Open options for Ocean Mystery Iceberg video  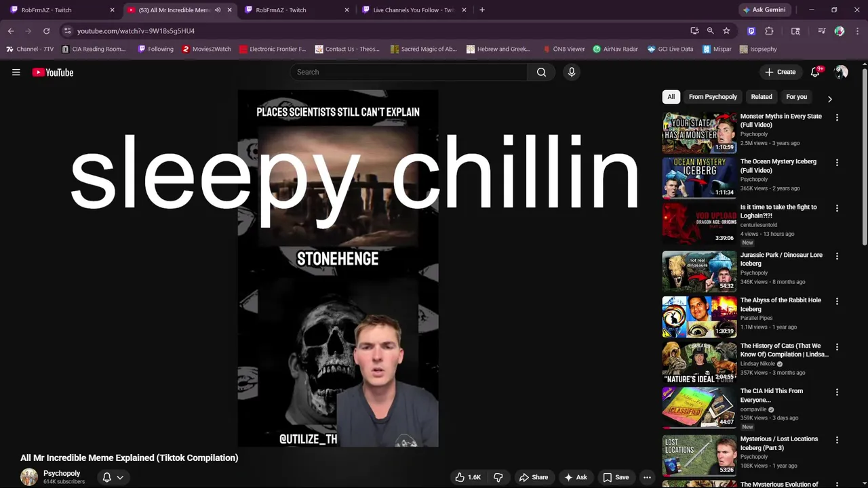coord(837,163)
